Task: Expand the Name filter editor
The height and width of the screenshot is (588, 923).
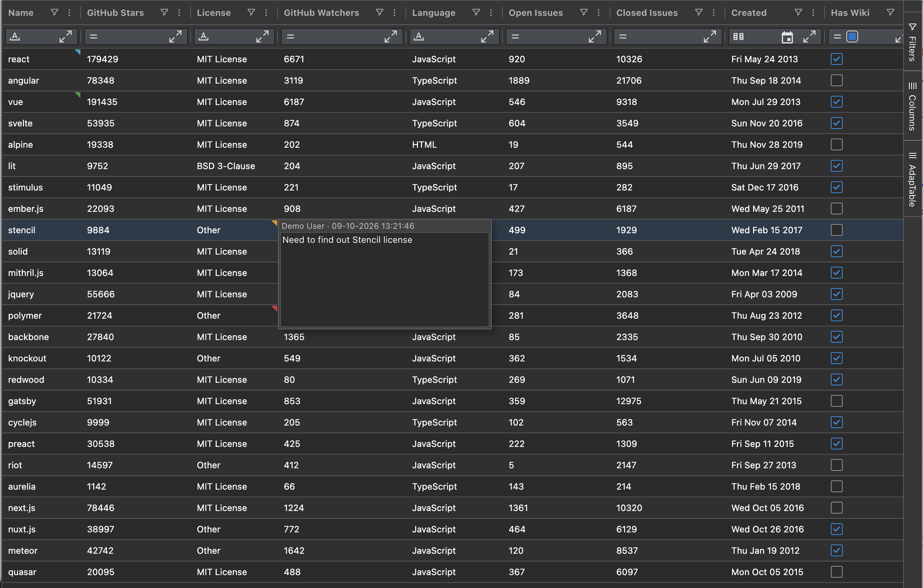Action: 66,37
